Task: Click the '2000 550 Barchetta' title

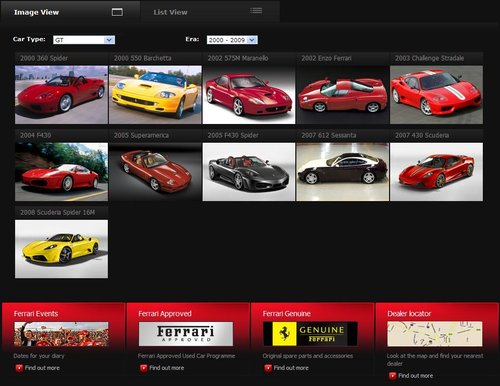Action: tap(142, 58)
